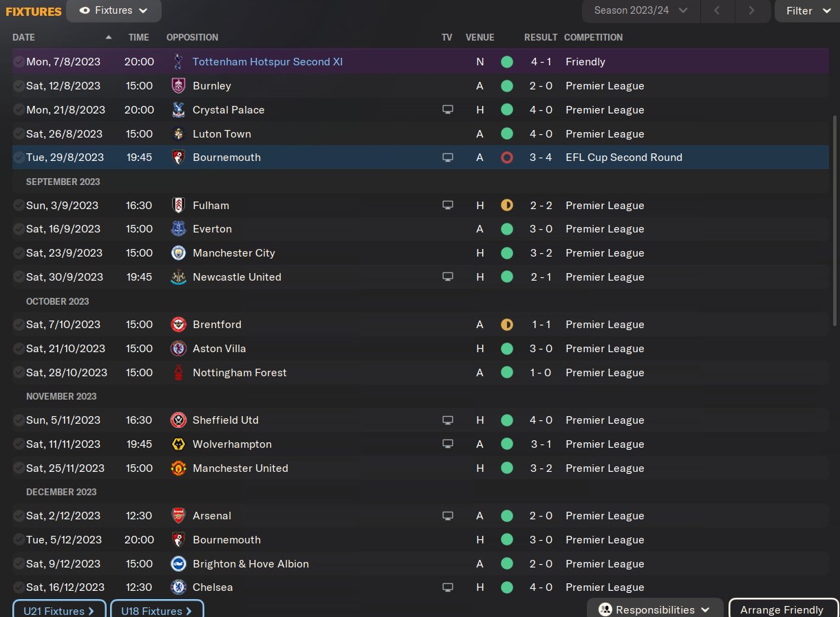Sort fixtures by the Date column header
840x617 pixels.
(24, 37)
